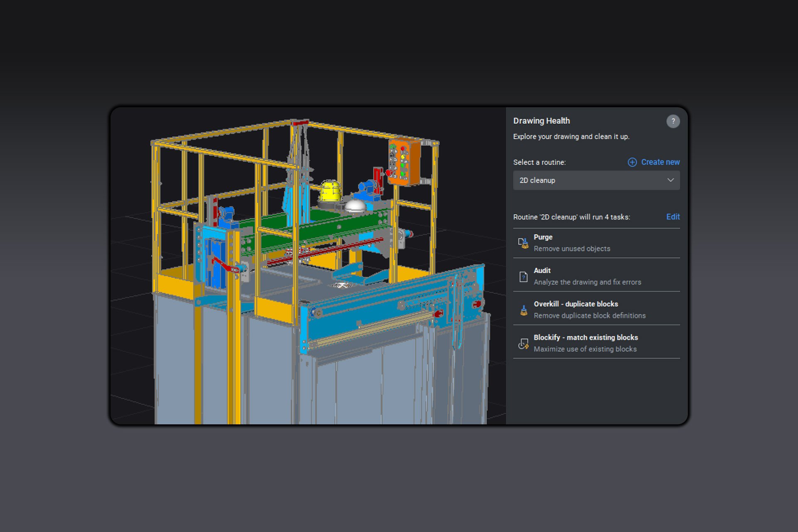The height and width of the screenshot is (532, 798).
Task: Click the Create new link
Action: [x=660, y=162]
